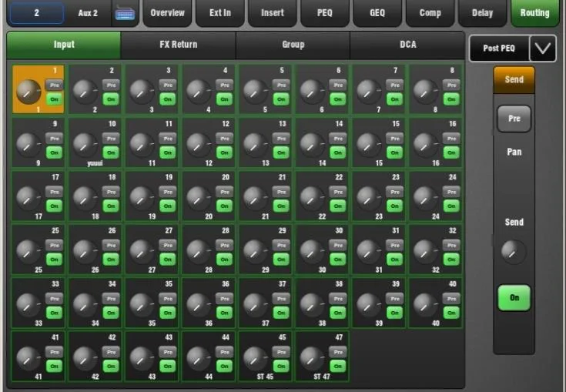Click channel 24 send knob
566x392 pixels.
[x=425, y=199]
